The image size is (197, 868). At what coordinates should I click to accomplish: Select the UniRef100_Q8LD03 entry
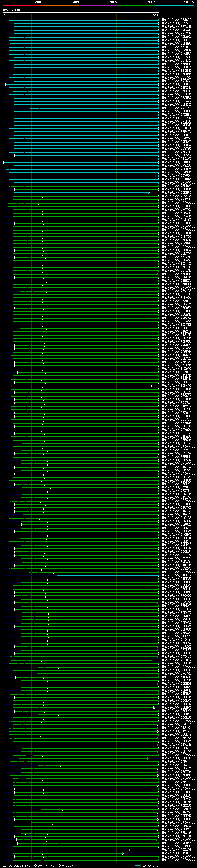pos(177,186)
